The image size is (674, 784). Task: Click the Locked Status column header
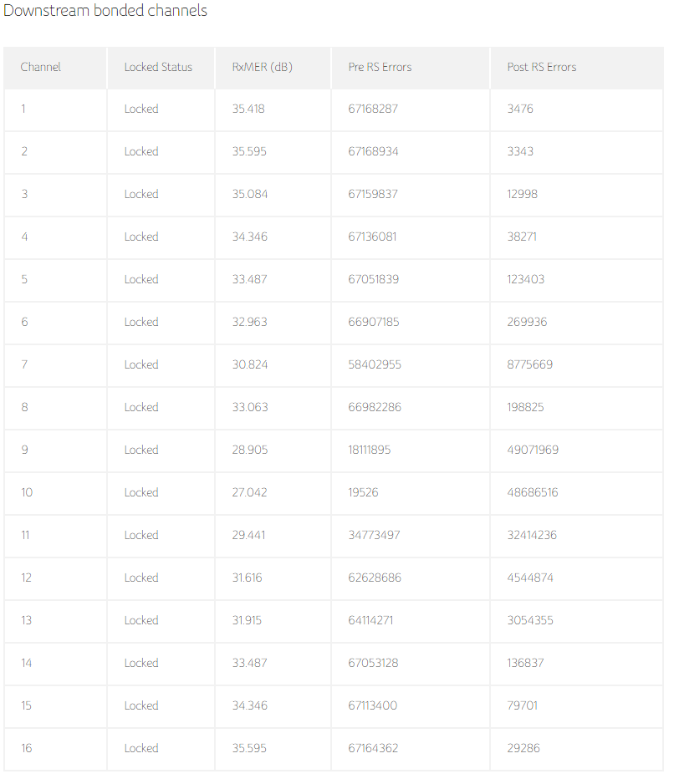[x=158, y=67]
